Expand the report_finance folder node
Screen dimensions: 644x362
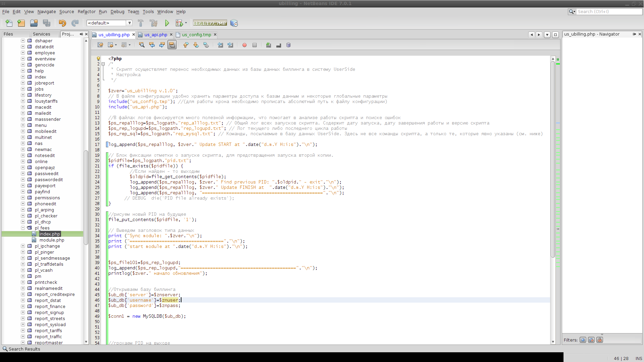click(x=23, y=306)
